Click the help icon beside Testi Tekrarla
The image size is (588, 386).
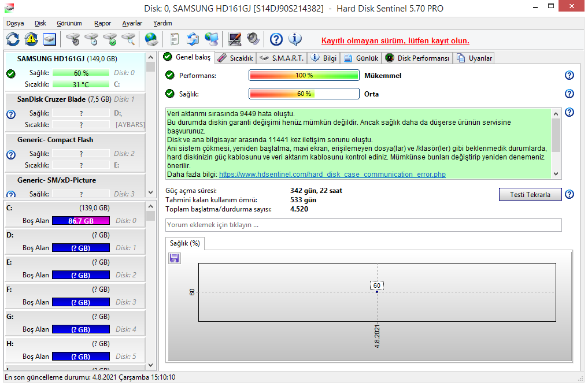[x=569, y=195]
